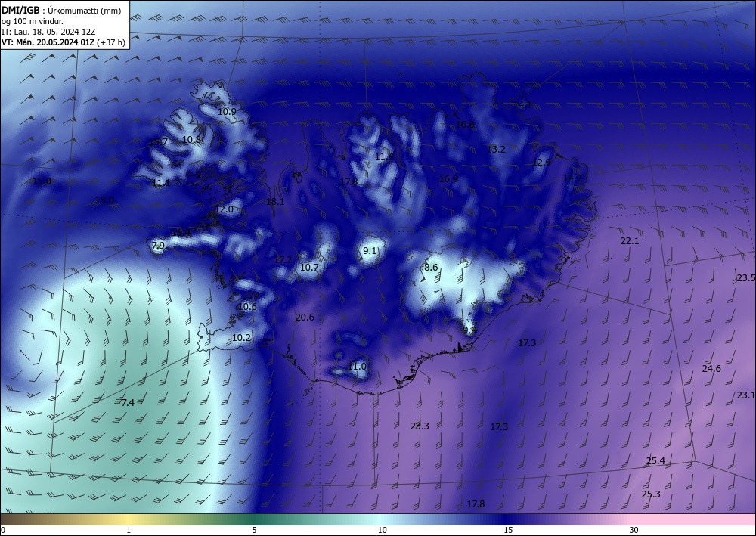Click the map value 18.1
This screenshot has width=756, height=536.
[275, 202]
